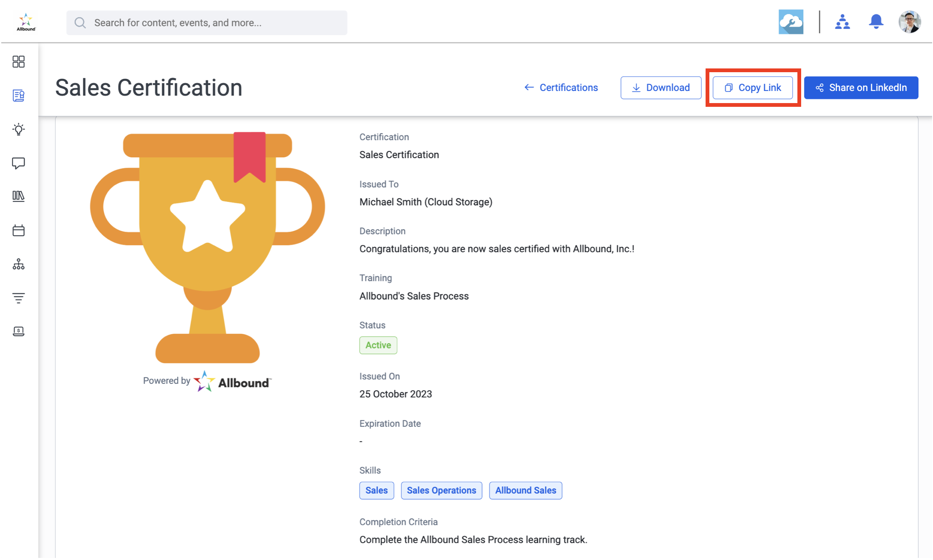The height and width of the screenshot is (560, 933).
Task: Go back to Certifications list
Action: [561, 88]
